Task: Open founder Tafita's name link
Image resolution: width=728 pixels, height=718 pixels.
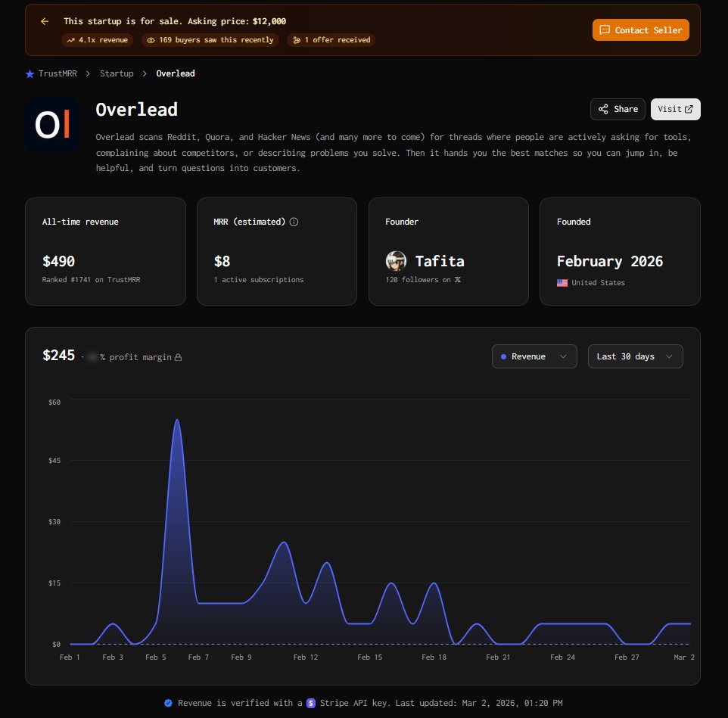Action: (x=440, y=261)
